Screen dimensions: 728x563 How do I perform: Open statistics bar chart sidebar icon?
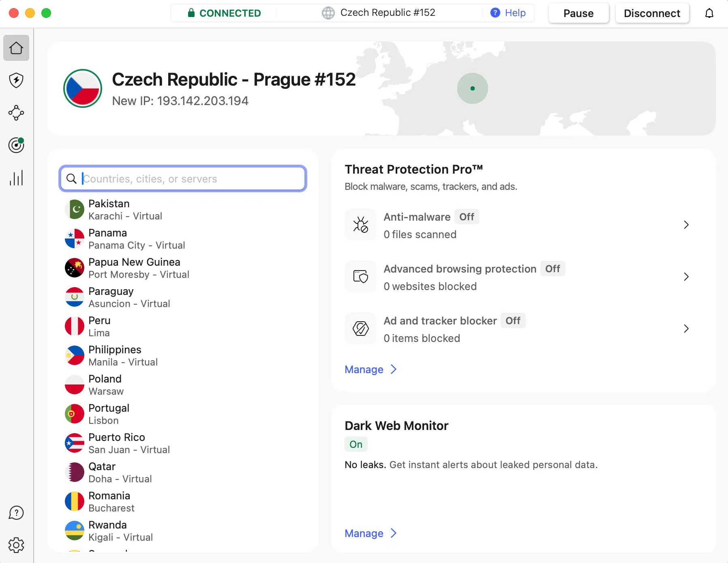coord(16,178)
